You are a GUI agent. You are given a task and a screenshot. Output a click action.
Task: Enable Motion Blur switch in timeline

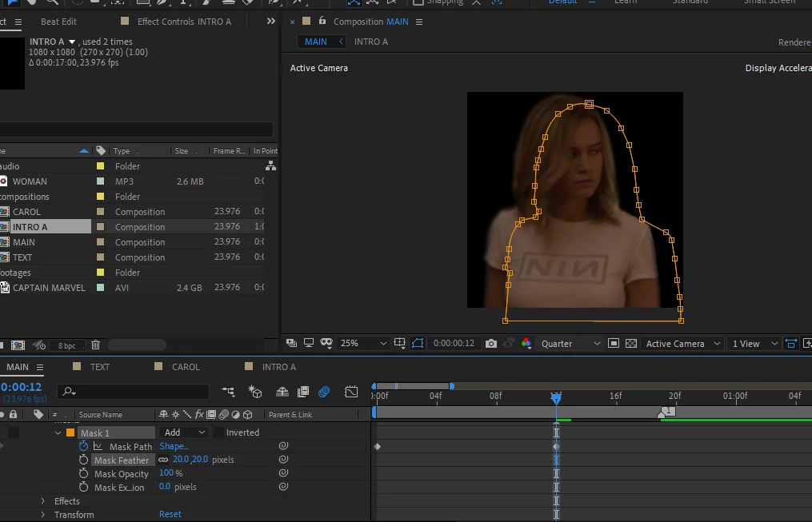tap(324, 392)
